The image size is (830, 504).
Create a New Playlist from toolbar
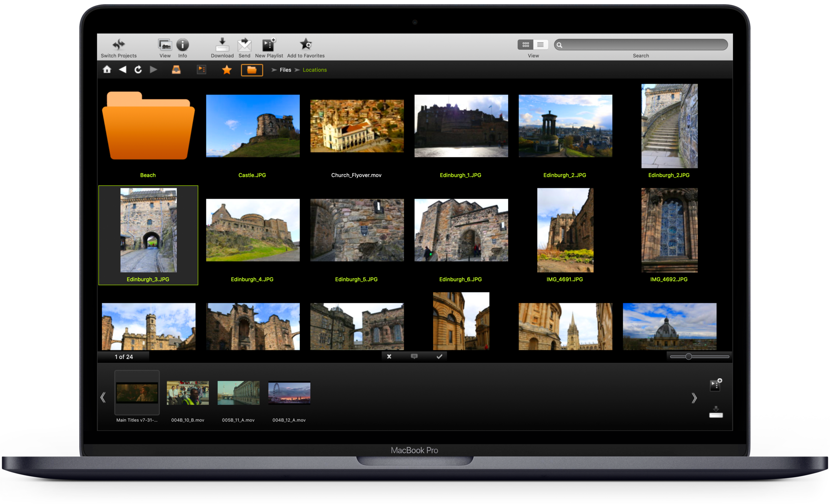[x=269, y=45]
